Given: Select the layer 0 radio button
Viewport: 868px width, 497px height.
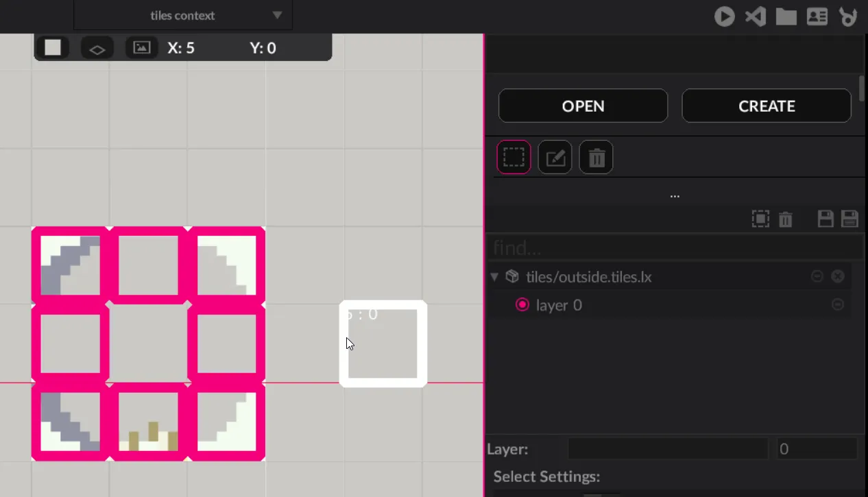Looking at the screenshot, I should (x=522, y=305).
